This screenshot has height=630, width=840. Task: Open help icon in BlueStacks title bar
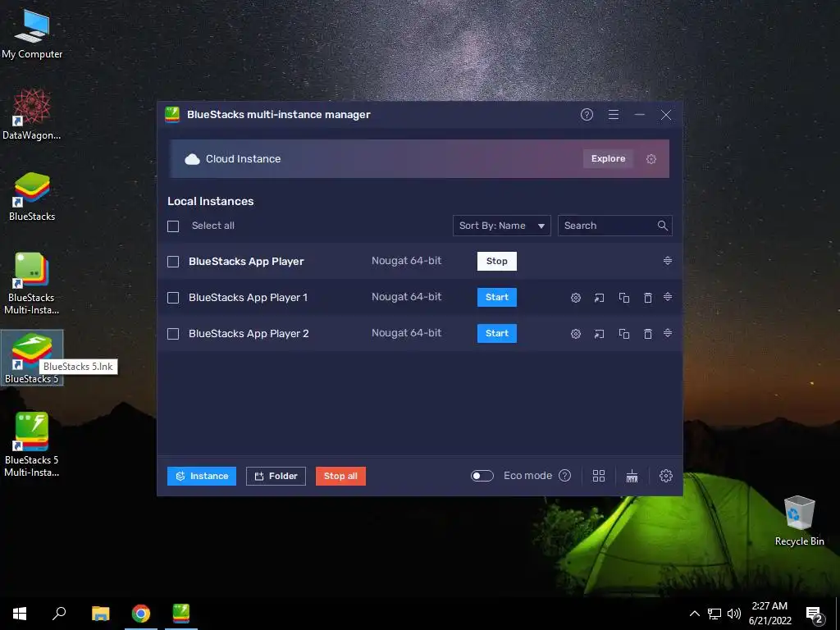587,115
